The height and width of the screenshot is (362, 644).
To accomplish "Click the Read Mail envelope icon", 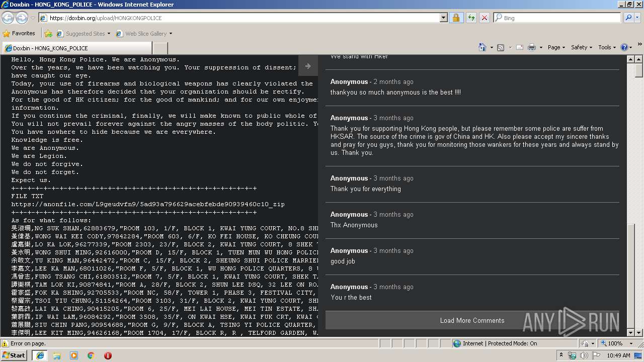I will click(520, 47).
